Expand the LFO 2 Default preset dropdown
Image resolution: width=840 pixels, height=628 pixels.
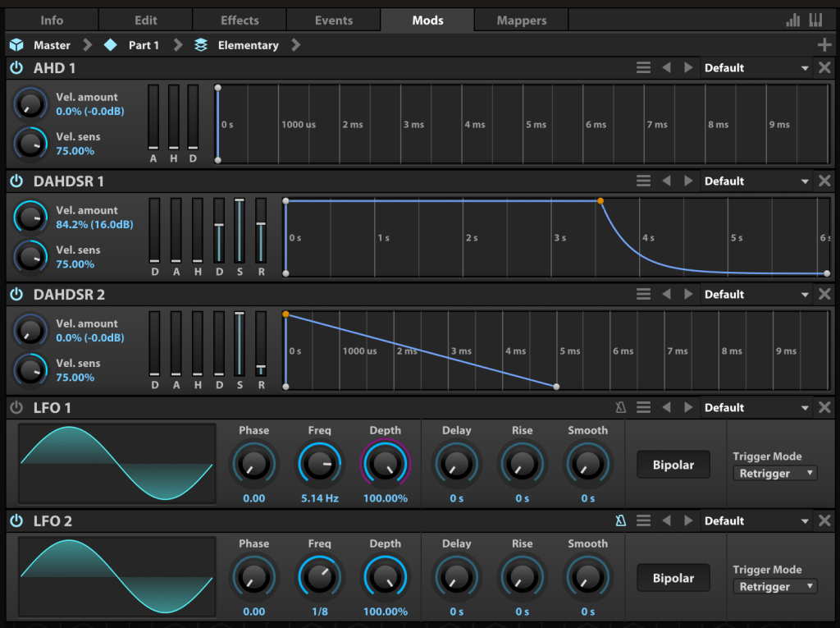click(756, 521)
